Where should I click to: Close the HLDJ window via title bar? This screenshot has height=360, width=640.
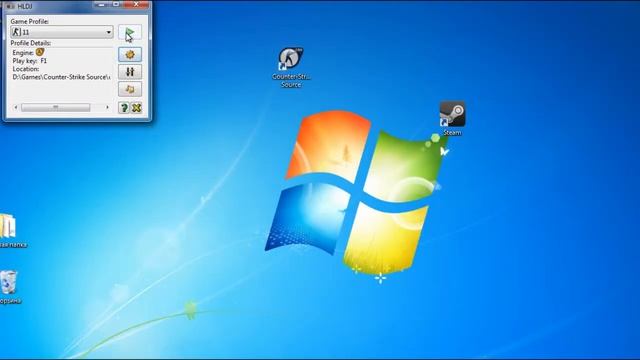[136, 4]
